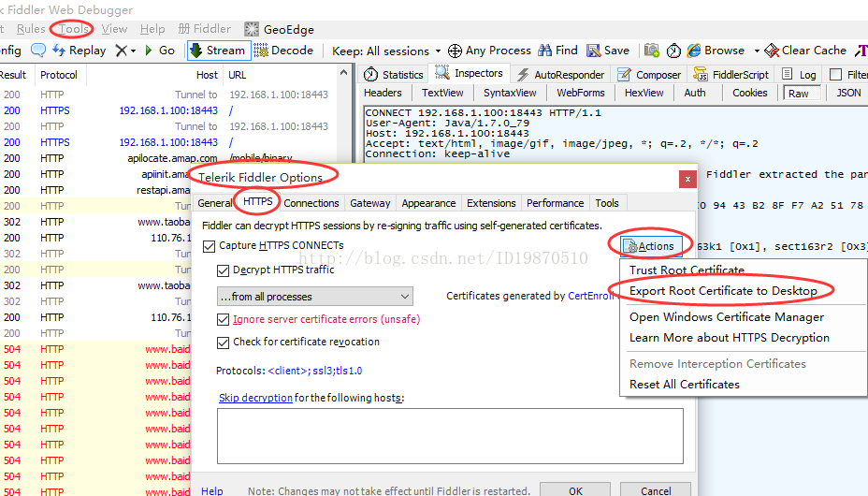Click the Find binoculars button
Image resolution: width=868 pixels, height=496 pixels.
[x=558, y=51]
